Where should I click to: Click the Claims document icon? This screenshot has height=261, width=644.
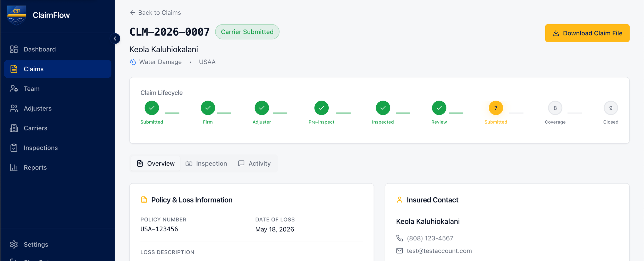[14, 69]
